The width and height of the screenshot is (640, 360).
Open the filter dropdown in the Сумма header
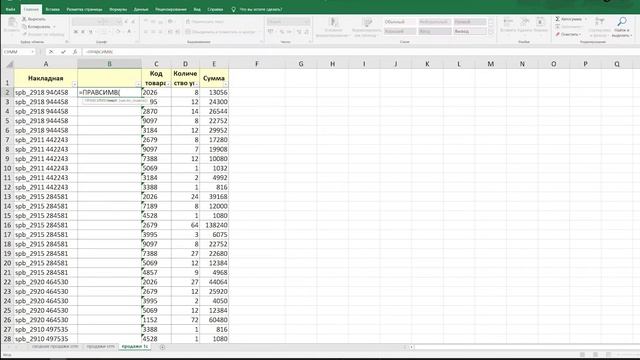[225, 84]
